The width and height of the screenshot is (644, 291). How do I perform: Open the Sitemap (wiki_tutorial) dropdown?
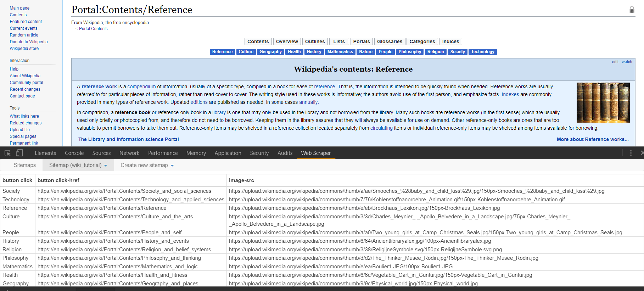pyautogui.click(x=78, y=165)
